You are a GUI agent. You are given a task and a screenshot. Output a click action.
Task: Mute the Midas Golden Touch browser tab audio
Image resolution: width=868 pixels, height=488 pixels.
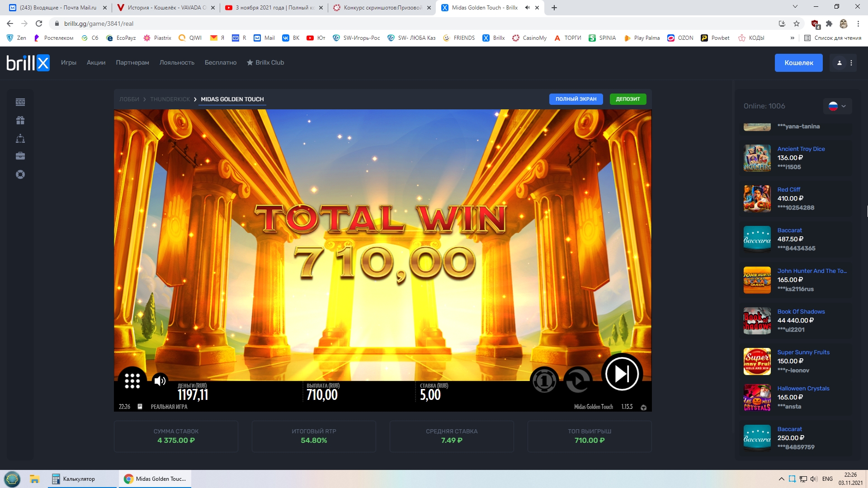(x=527, y=8)
